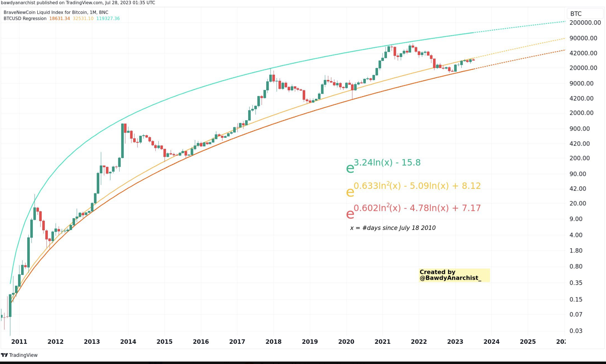
Task: Click the TradingView logo at bottom left
Action: coord(19,355)
